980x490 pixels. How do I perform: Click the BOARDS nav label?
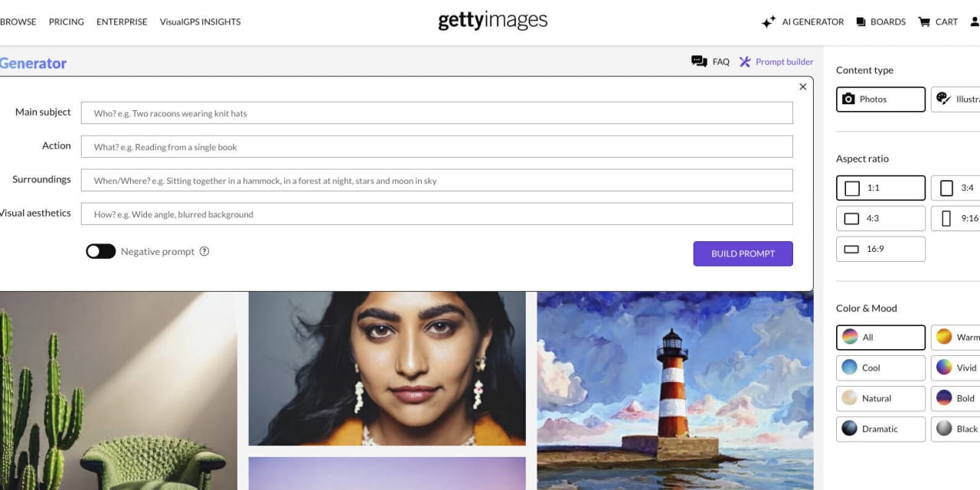point(888,22)
